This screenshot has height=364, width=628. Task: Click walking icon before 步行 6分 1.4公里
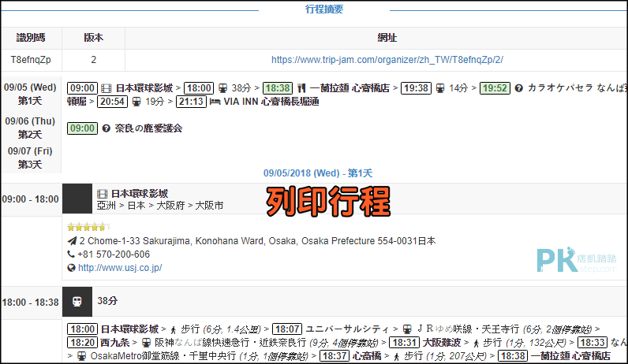[173, 329]
